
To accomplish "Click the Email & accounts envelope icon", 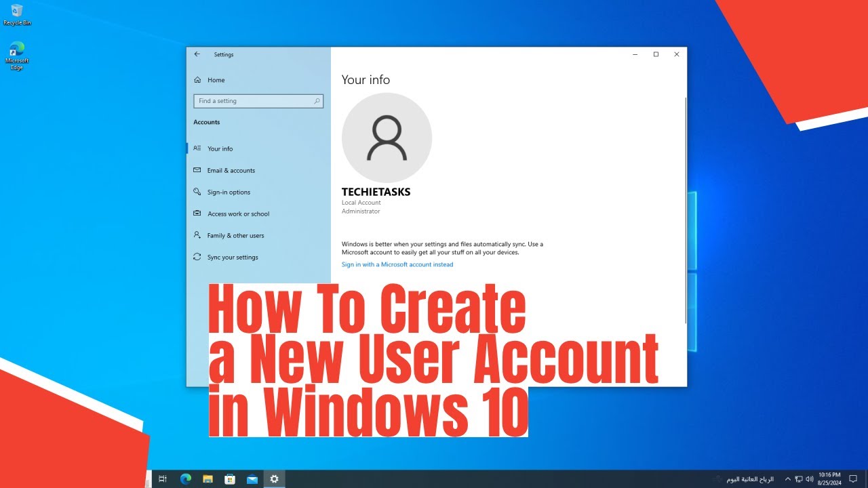I will click(197, 170).
